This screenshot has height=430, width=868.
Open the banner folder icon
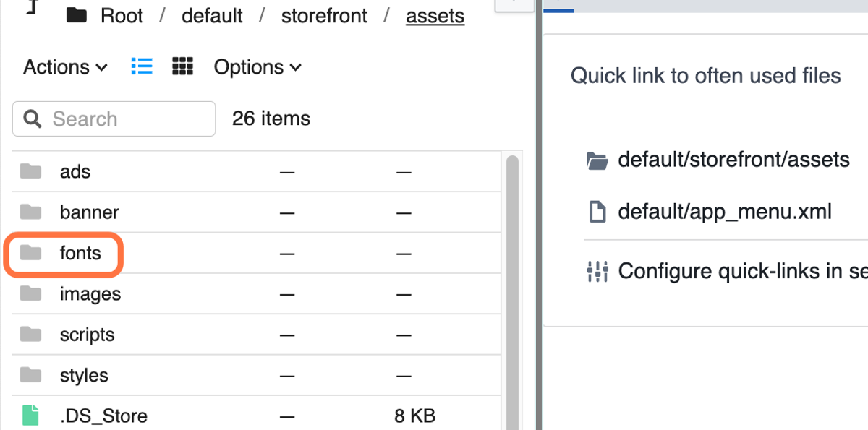(30, 212)
